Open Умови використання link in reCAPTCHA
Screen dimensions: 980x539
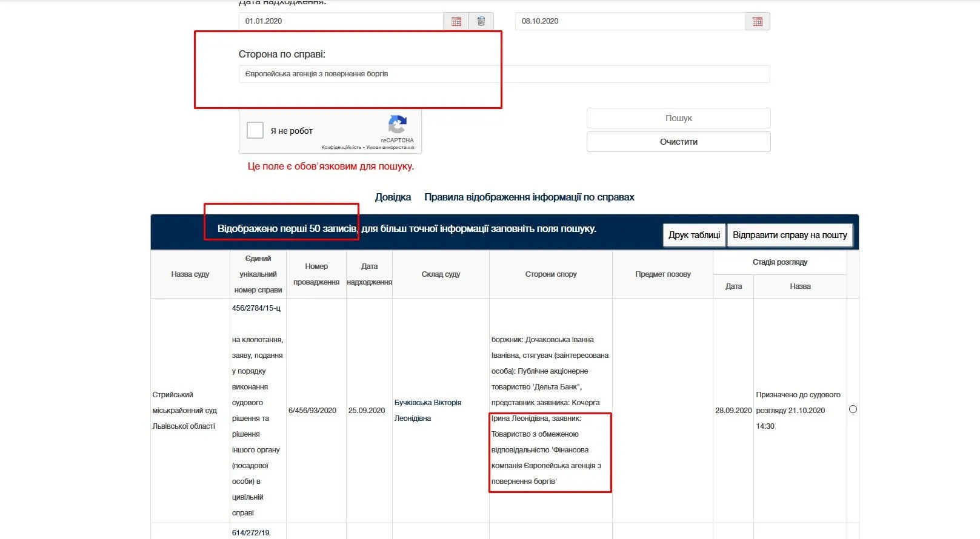tap(390, 147)
